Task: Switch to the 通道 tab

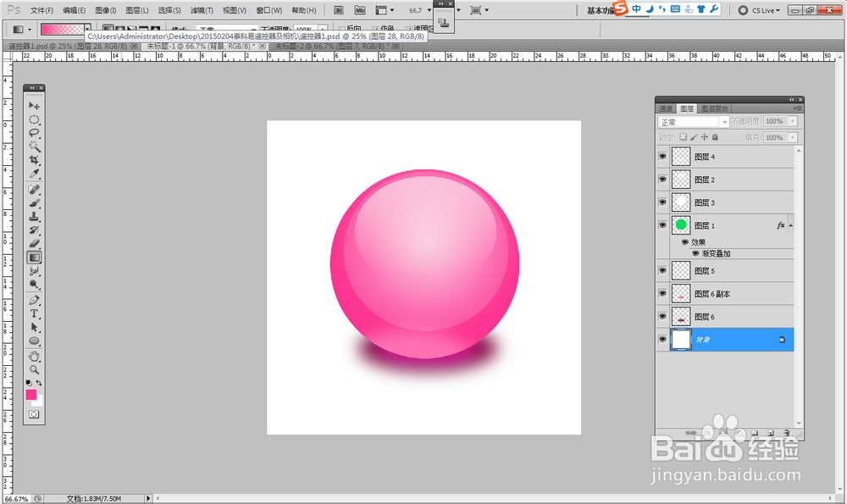Action: click(x=667, y=108)
